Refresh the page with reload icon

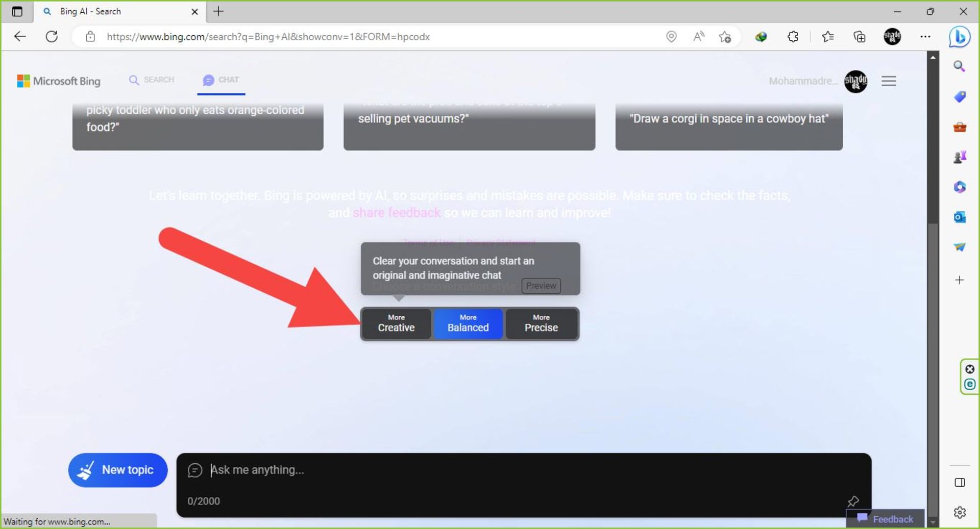[x=52, y=37]
